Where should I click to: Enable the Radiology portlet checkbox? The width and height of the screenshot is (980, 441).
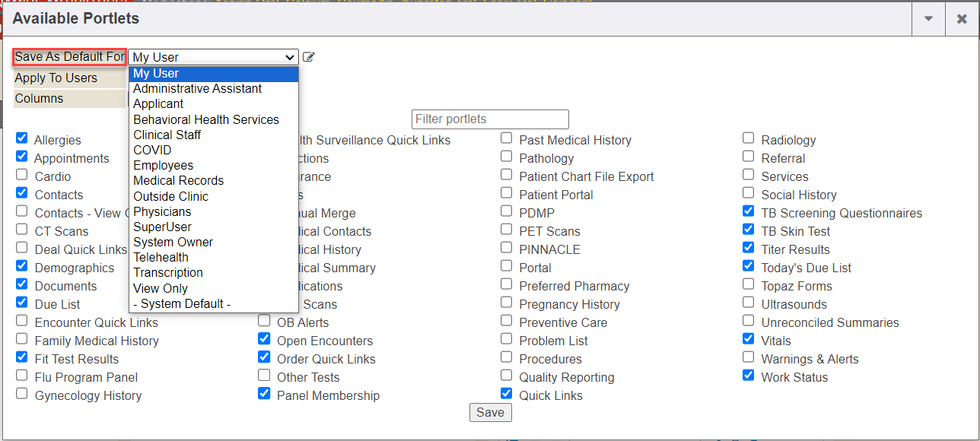tap(749, 138)
